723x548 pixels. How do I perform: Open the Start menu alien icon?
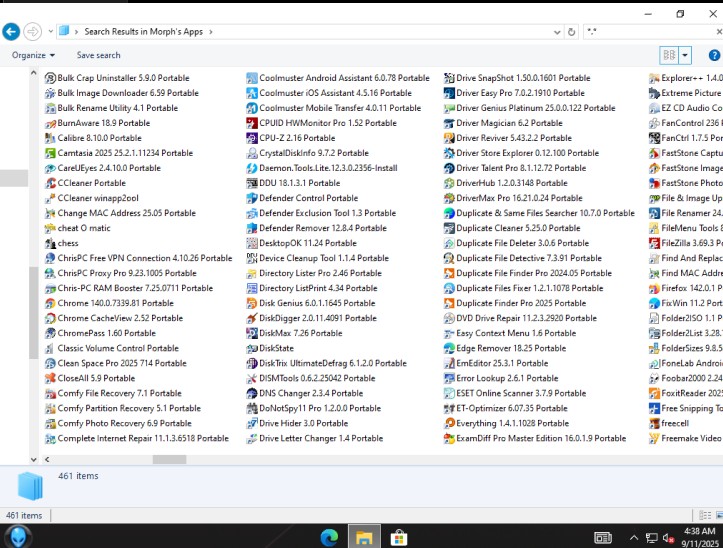click(x=18, y=536)
